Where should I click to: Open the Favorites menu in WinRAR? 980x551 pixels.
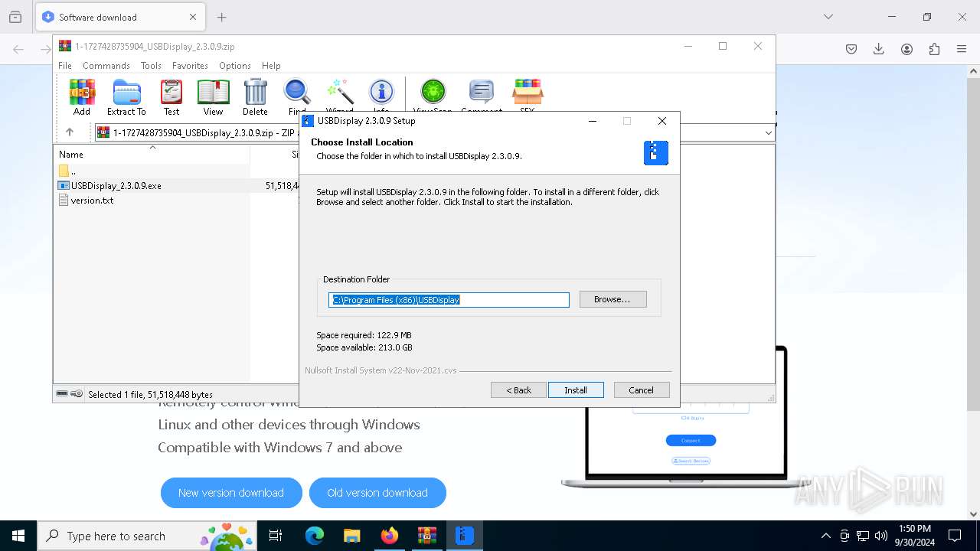click(x=190, y=66)
